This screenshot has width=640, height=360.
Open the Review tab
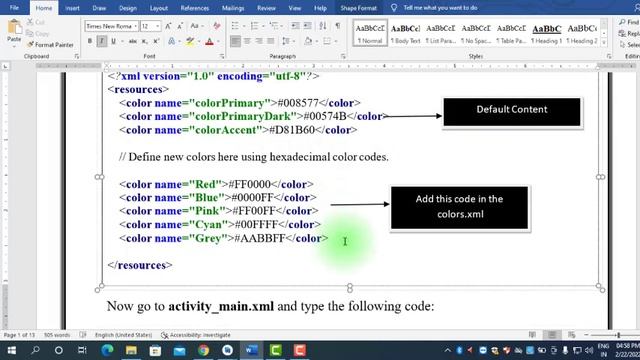coord(266,8)
